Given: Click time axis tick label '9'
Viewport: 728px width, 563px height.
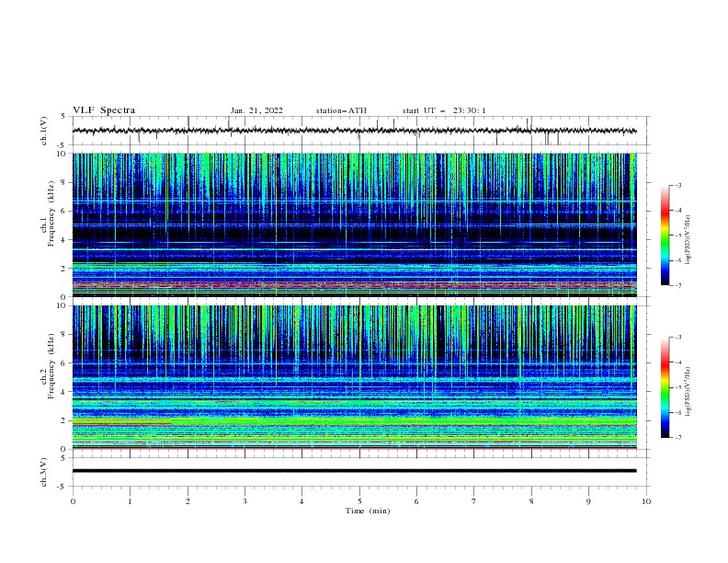Looking at the screenshot, I should pos(588,501).
